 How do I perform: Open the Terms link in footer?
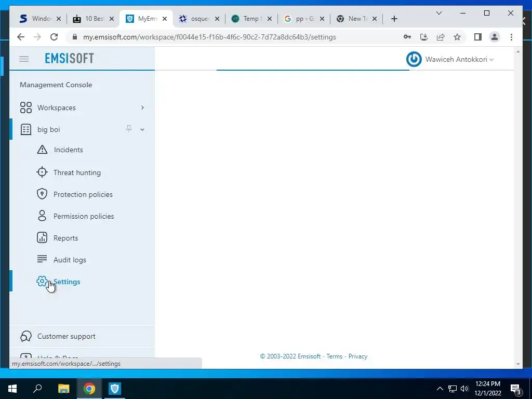[x=334, y=356]
